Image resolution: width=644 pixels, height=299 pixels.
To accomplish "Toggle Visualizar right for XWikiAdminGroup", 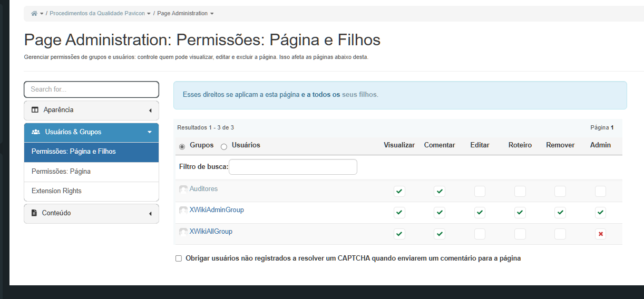I will [x=399, y=213].
